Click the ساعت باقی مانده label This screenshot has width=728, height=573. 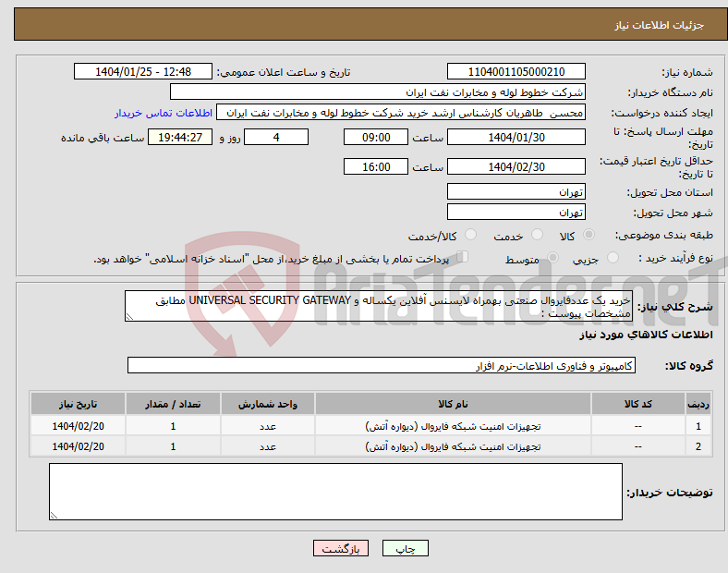point(103,138)
